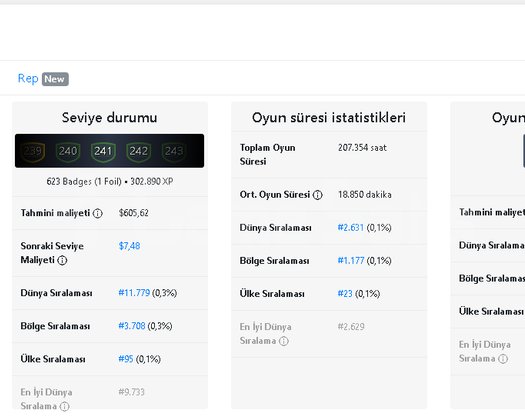Click info icon under Seviye durumu's En İyi Dünya Sıralama
The width and height of the screenshot is (525, 420).
point(64,407)
